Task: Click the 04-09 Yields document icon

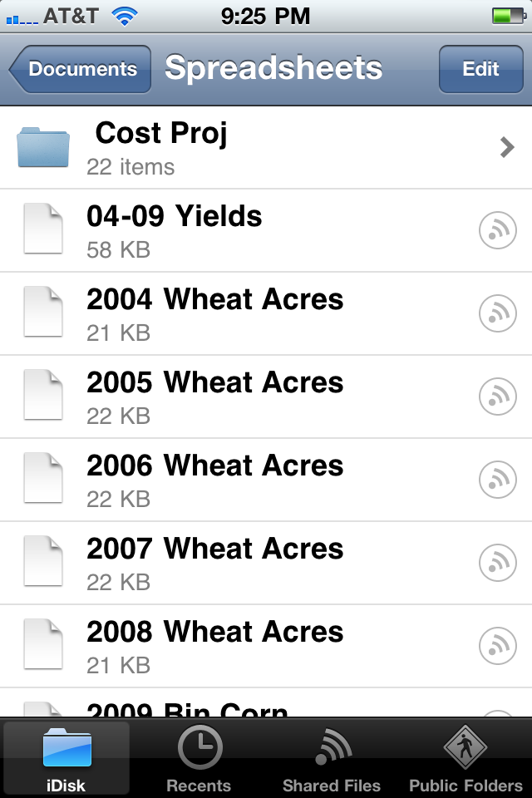Action: 43,230
